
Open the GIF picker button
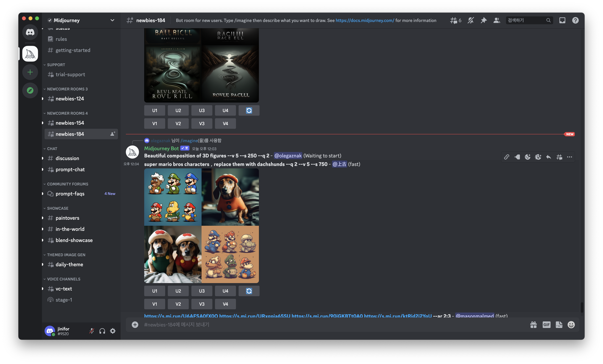[546, 325]
